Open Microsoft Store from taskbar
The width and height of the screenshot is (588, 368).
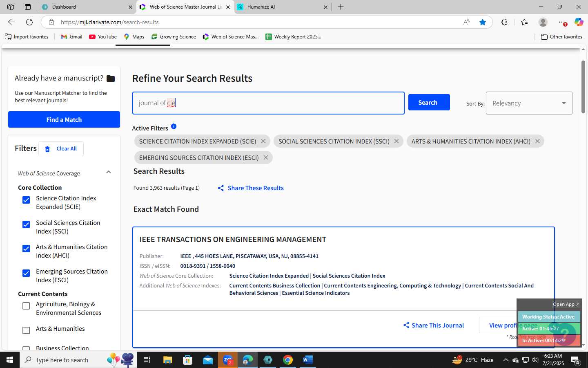(x=187, y=360)
